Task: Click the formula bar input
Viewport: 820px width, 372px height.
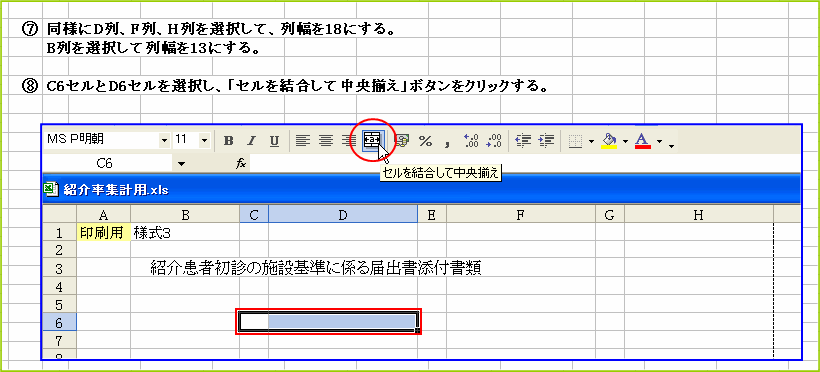Action: click(525, 164)
